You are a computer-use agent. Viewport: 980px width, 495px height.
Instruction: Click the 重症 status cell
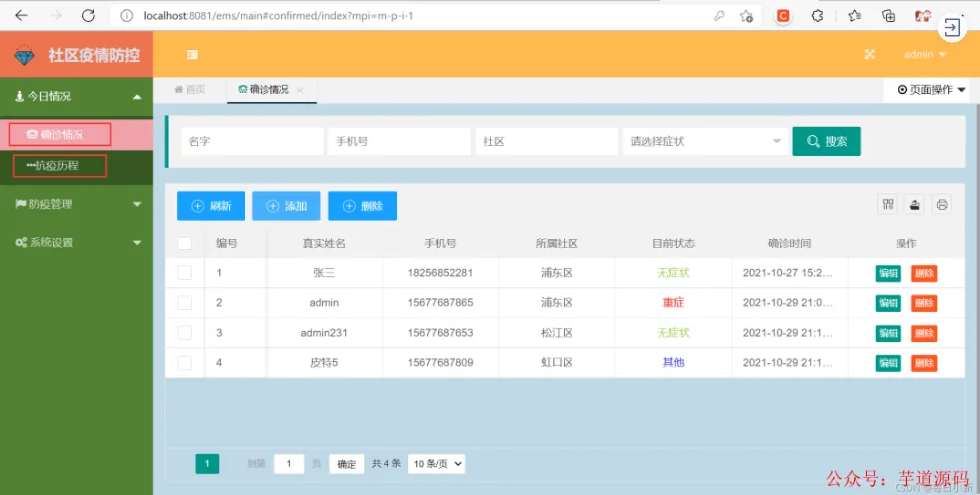point(673,302)
